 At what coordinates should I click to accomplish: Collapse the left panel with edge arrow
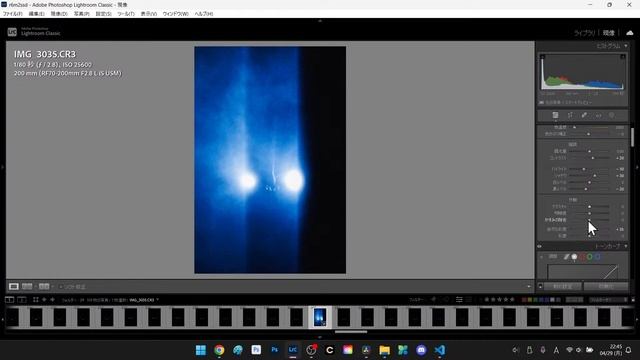click(x=2, y=167)
